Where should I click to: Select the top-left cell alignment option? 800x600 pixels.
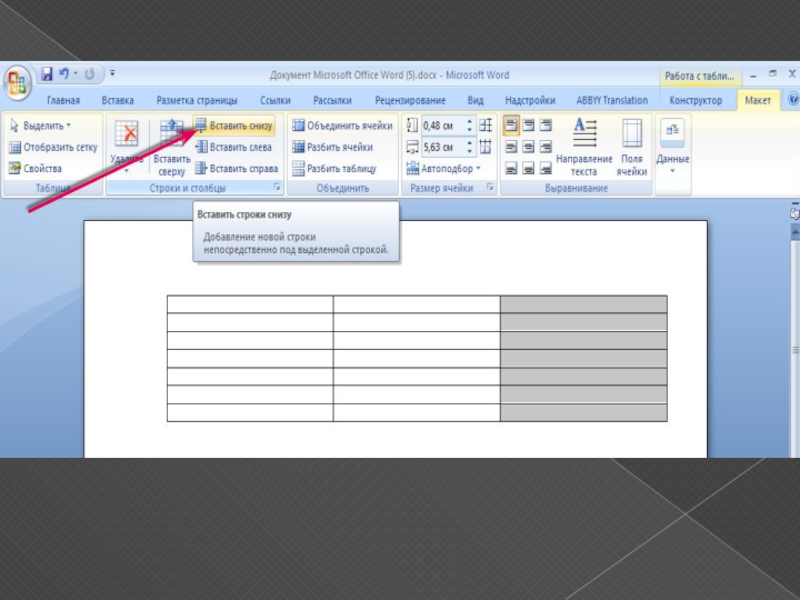pyautogui.click(x=511, y=126)
